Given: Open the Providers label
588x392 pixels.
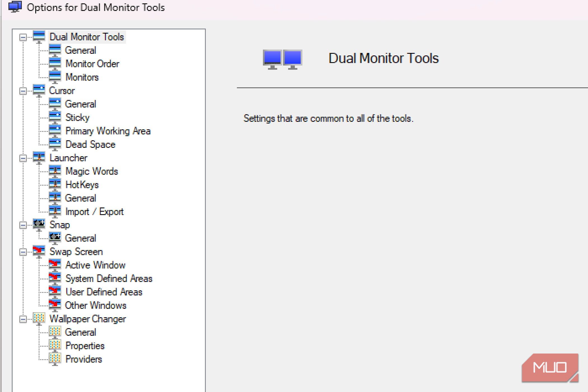Looking at the screenshot, I should click(x=84, y=359).
